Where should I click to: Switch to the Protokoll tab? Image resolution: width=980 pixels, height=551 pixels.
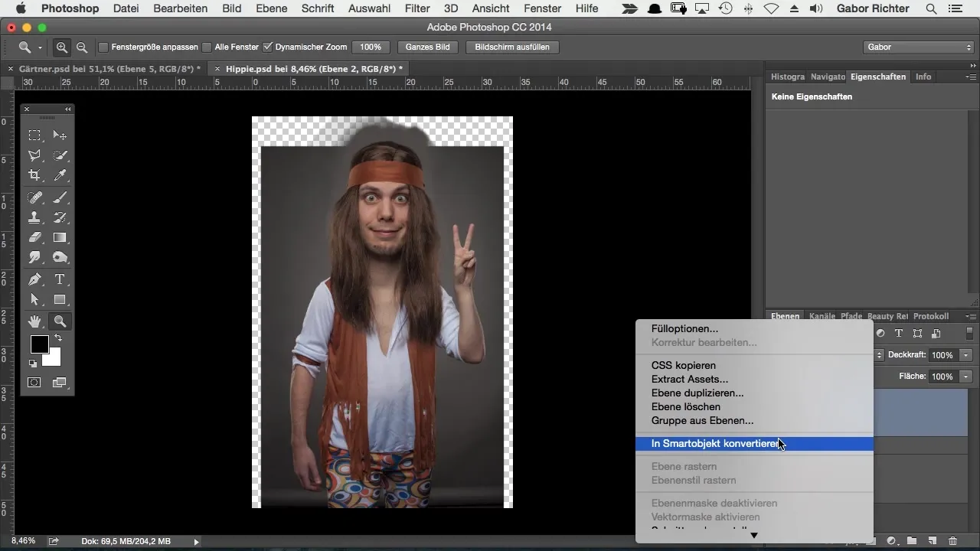point(931,316)
